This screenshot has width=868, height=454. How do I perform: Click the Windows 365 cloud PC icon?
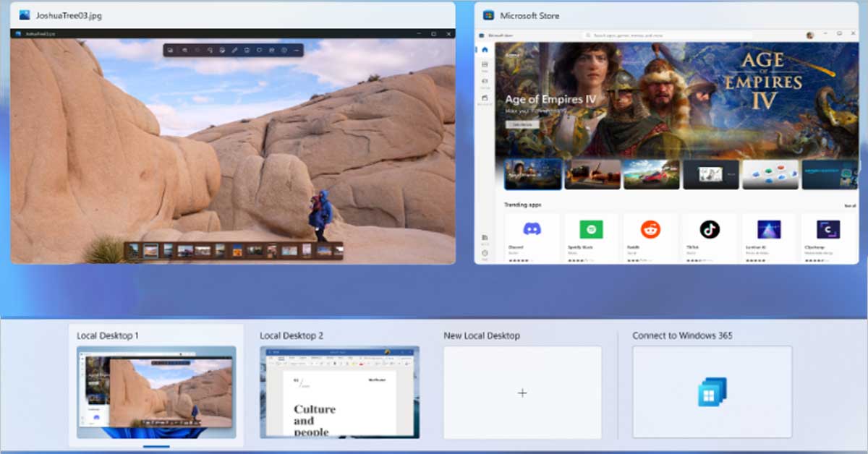712,392
